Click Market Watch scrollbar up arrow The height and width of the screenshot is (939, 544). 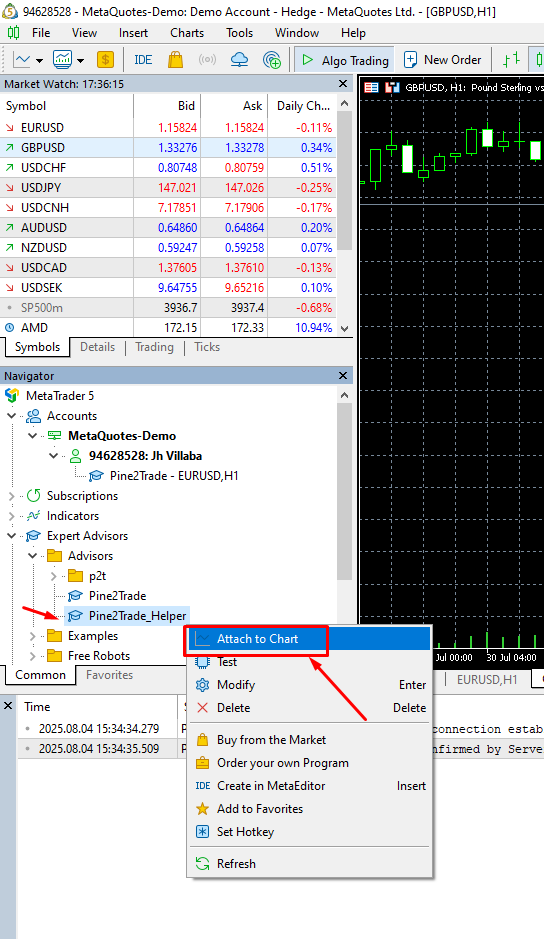coord(344,104)
